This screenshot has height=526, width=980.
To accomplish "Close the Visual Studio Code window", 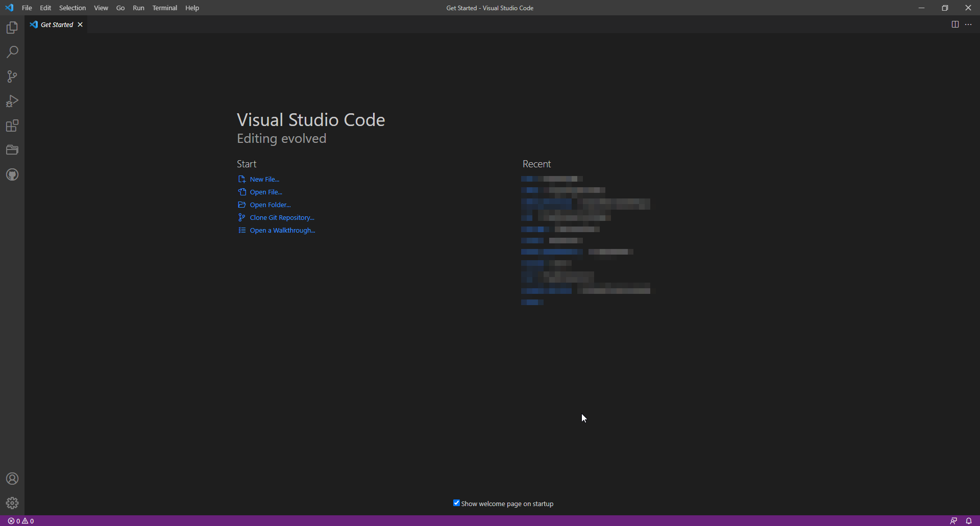I will 968,8.
